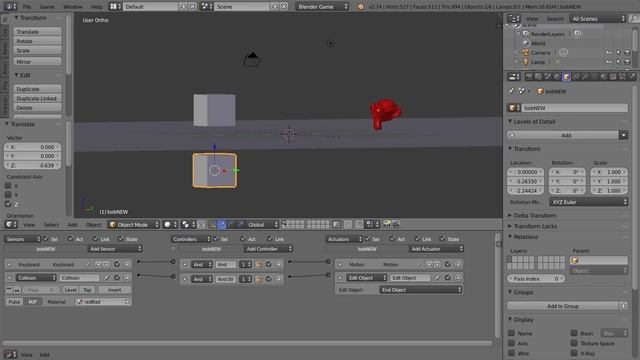Click the Rotate button
The height and width of the screenshot is (360, 640).
coord(38,41)
